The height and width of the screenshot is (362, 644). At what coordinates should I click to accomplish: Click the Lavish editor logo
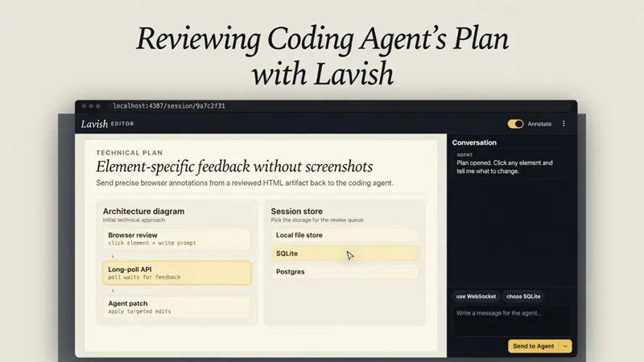(107, 124)
